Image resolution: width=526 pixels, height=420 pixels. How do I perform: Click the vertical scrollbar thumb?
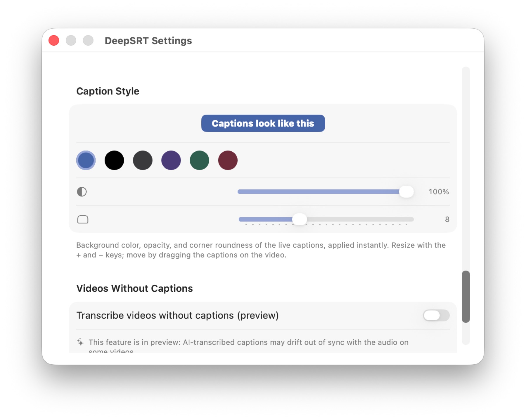(466, 297)
